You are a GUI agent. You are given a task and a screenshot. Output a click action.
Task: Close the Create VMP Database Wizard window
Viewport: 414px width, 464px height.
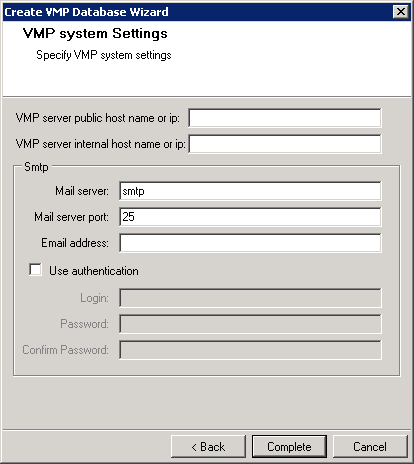coord(401,12)
